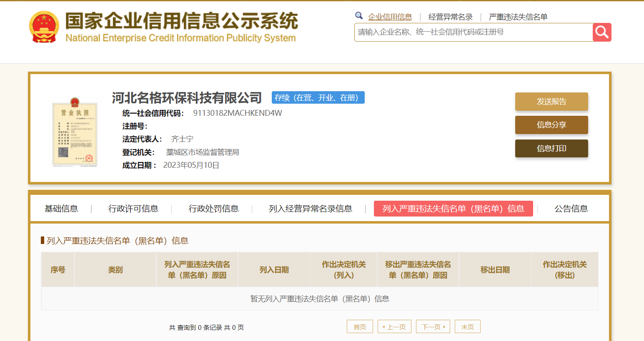The height and width of the screenshot is (341, 644).
Task: Switch to the 基础信息 tab
Action: coord(61,209)
